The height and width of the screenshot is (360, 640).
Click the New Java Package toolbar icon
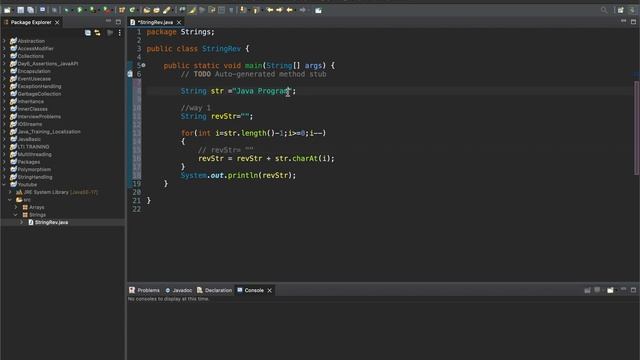point(122,10)
